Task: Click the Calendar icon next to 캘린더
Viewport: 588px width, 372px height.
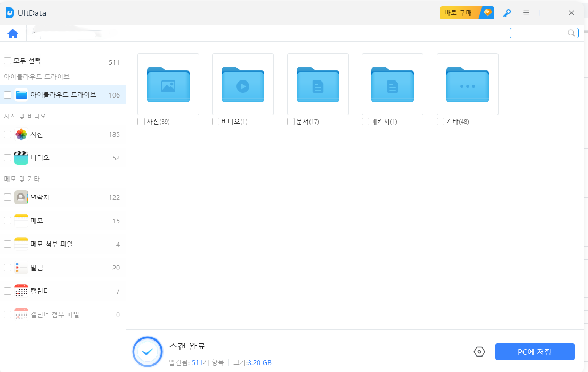Action: (21, 291)
